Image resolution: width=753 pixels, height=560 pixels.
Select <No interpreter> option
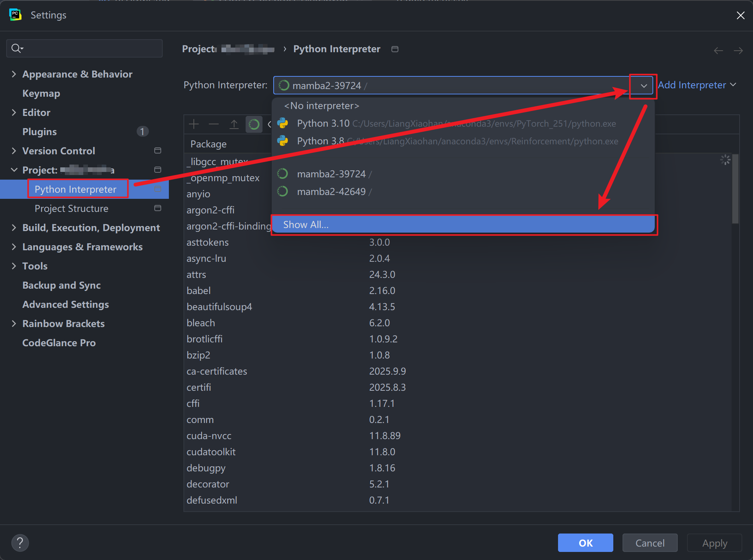(463, 106)
